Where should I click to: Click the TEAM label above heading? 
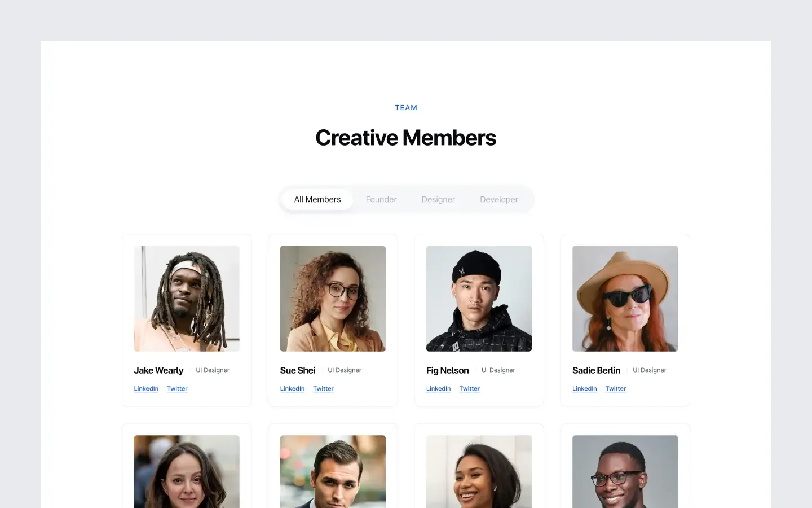(x=406, y=107)
